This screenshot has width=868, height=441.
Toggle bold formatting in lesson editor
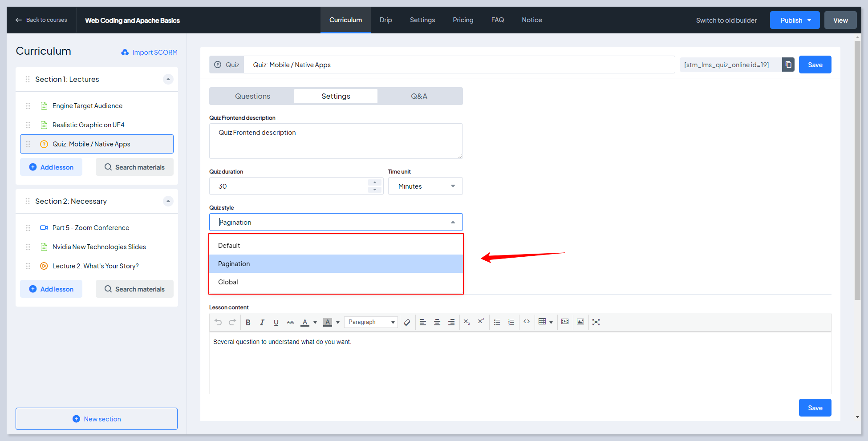pyautogui.click(x=248, y=322)
